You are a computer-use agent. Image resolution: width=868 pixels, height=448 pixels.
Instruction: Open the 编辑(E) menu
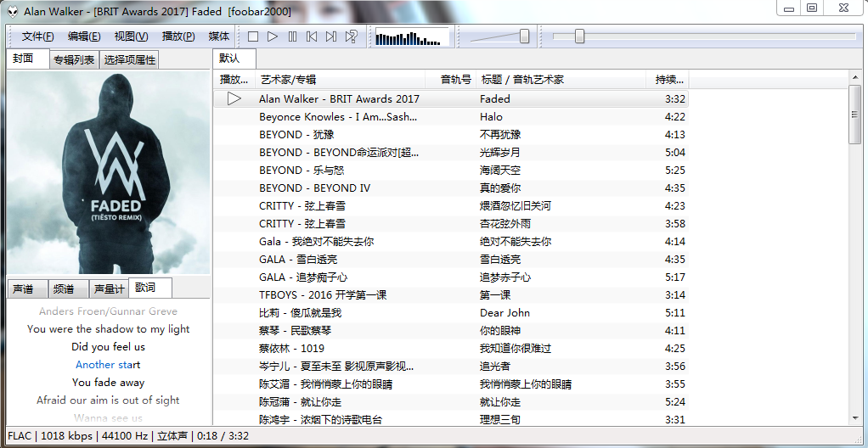[84, 36]
